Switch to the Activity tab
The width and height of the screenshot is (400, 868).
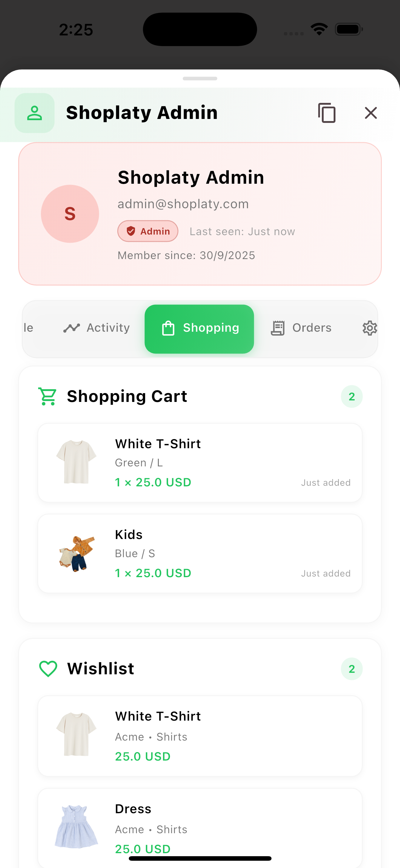click(x=96, y=328)
